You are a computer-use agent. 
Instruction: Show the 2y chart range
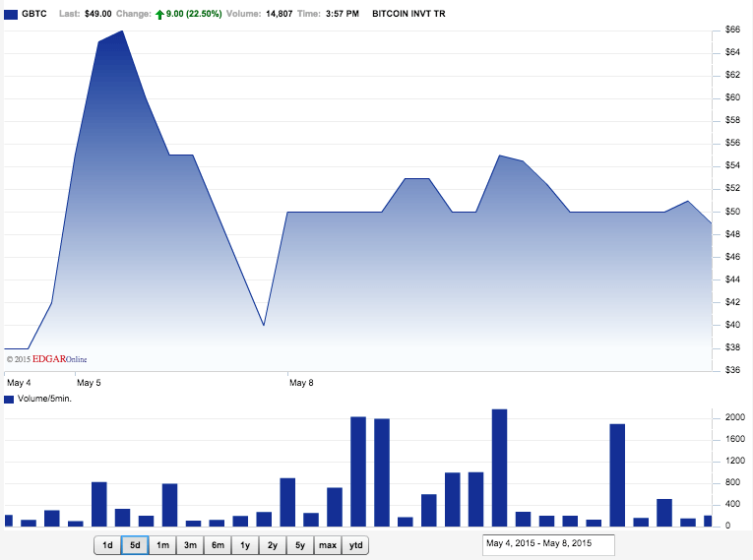[x=273, y=545]
